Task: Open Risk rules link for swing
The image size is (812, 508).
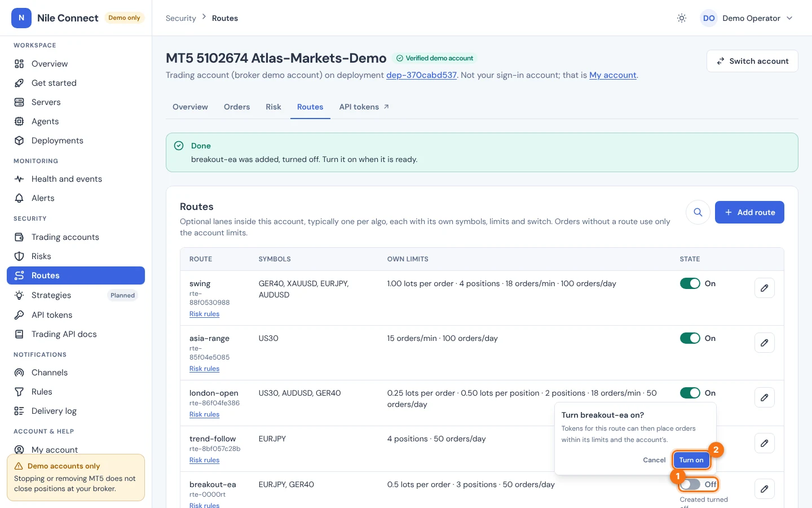Action: click(x=204, y=314)
